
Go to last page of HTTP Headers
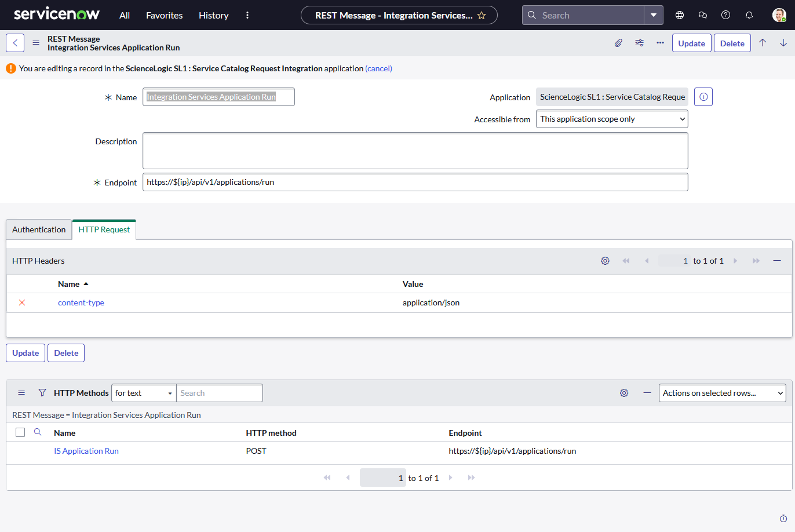tap(756, 261)
